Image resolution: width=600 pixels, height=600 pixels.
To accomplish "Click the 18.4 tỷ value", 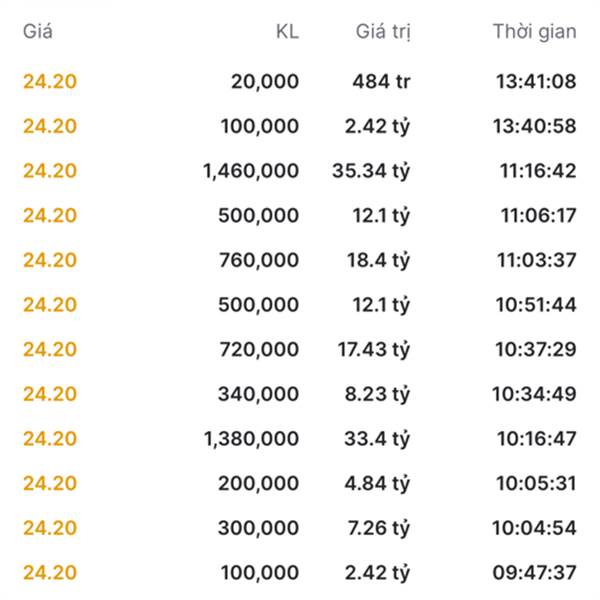I will [378, 261].
